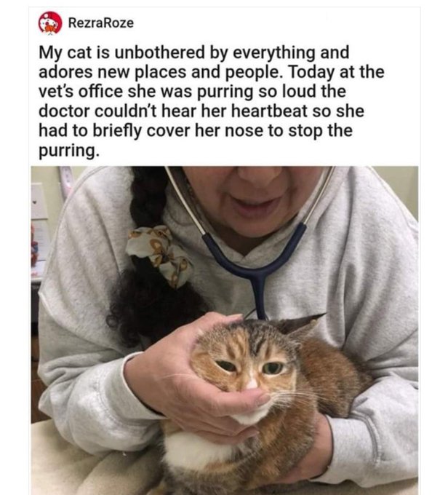Click the phrase "vet's office" in the post
Viewport: 448px width, 495px height.
(x=81, y=92)
